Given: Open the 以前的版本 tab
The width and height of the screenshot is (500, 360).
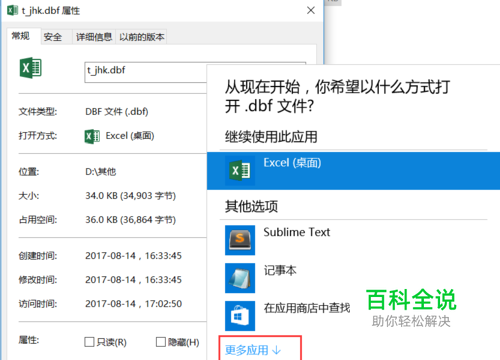Looking at the screenshot, I should (x=142, y=37).
